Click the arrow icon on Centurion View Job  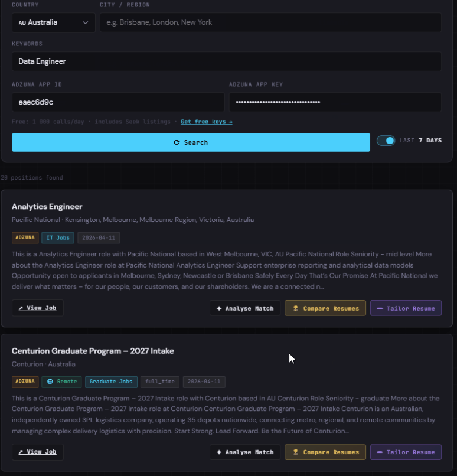click(21, 452)
